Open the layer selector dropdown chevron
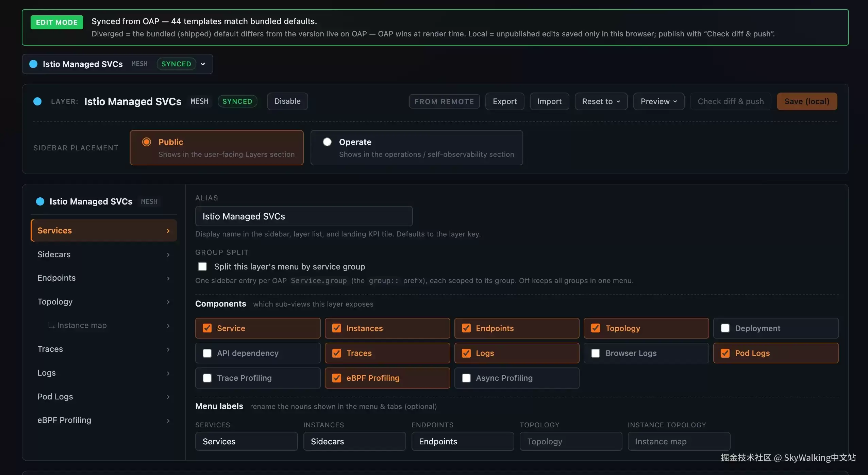The width and height of the screenshot is (868, 475). click(203, 64)
